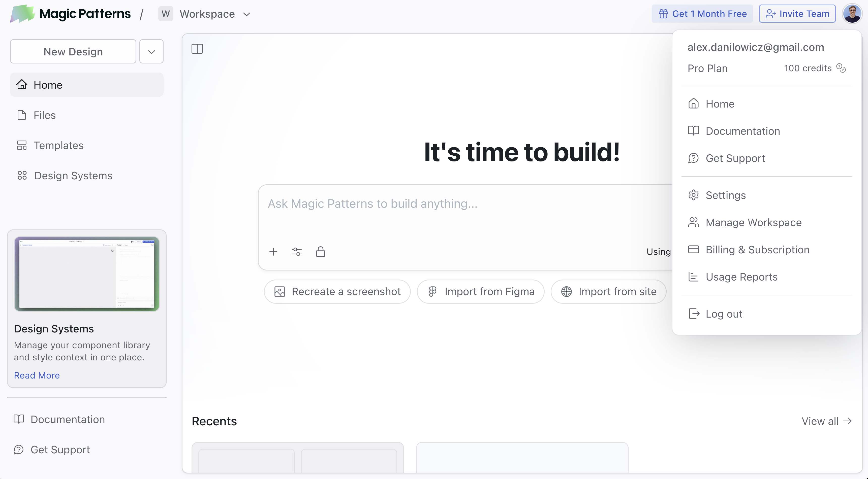Expand New Design dropdown arrow
868x479 pixels.
click(151, 52)
